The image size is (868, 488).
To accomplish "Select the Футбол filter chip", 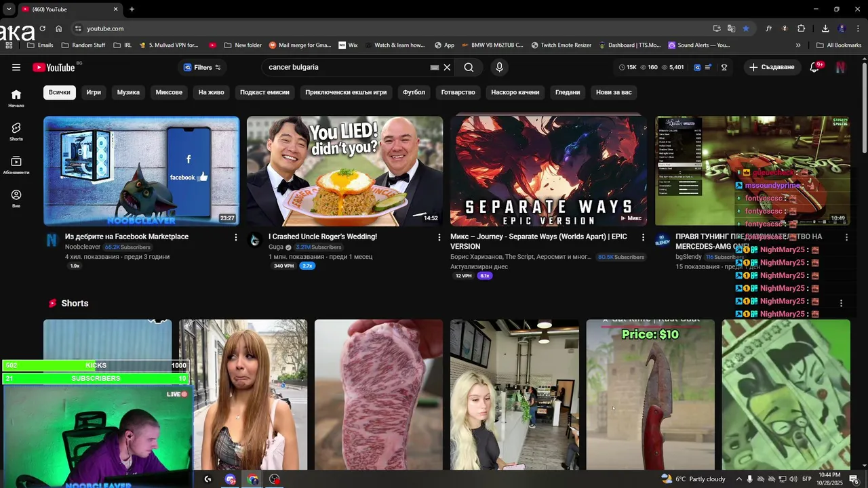I will pyautogui.click(x=414, y=92).
